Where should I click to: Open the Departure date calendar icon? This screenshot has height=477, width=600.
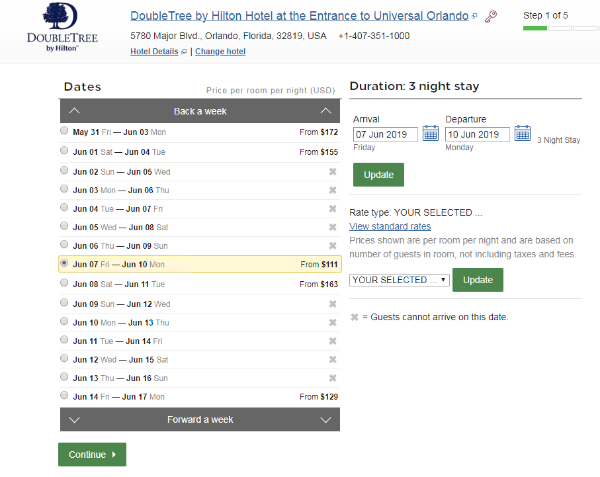(522, 133)
